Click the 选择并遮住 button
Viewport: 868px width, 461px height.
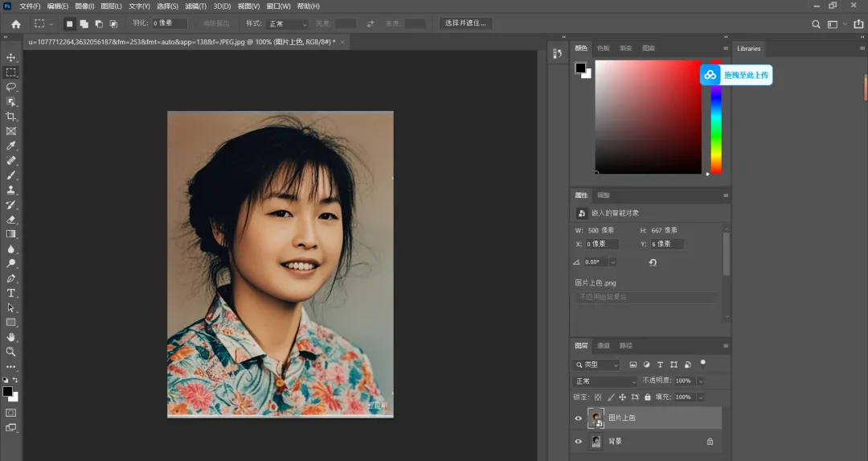pyautogui.click(x=465, y=23)
